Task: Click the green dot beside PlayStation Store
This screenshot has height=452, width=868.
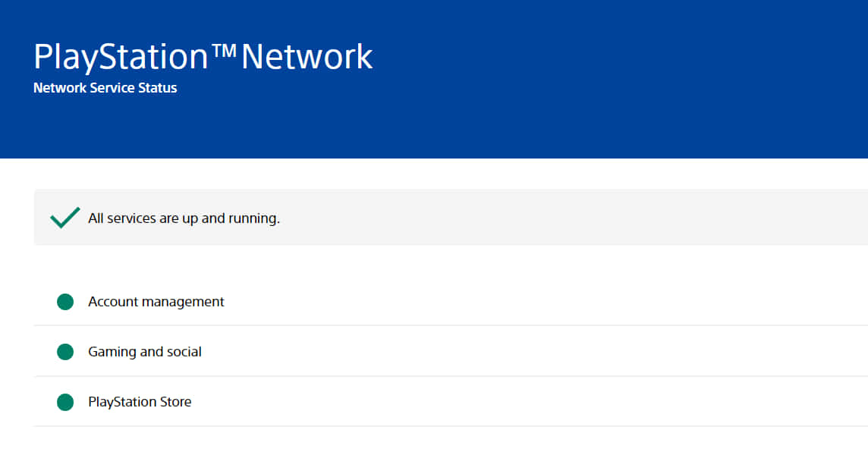Action: click(65, 402)
